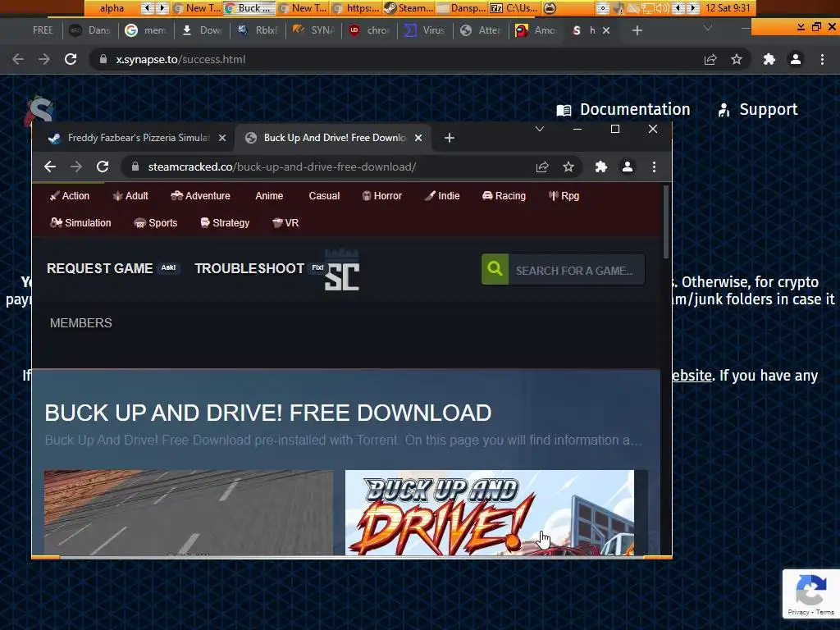This screenshot has width=840, height=630.
Task: Click the green search magnifier button
Action: coord(495,269)
